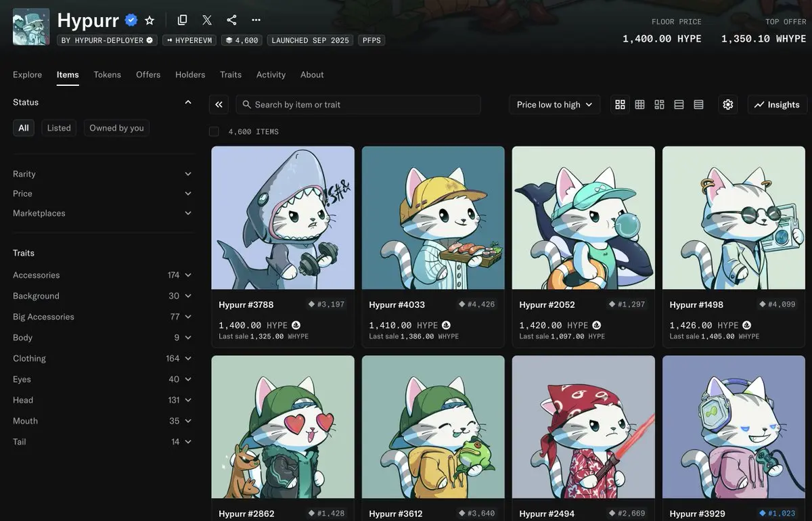
Task: Switch to the Traits tab
Action: coord(231,74)
